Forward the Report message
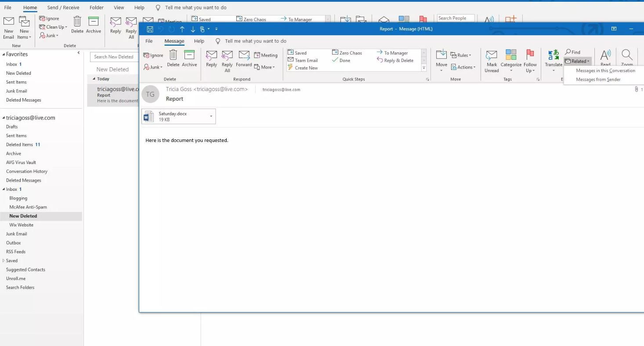The image size is (644, 346). (244, 58)
